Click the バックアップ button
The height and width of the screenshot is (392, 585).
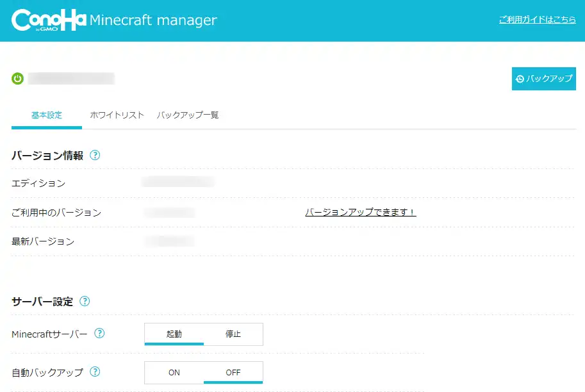tap(543, 79)
